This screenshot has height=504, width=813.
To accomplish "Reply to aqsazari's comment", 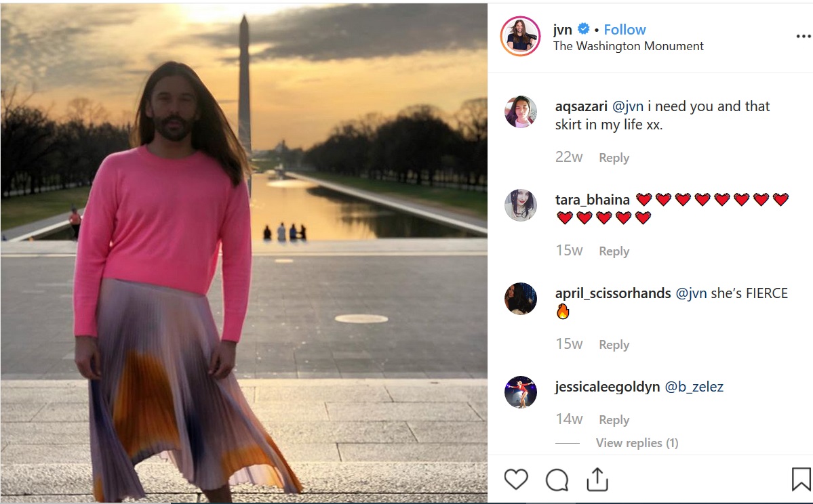I will point(614,158).
